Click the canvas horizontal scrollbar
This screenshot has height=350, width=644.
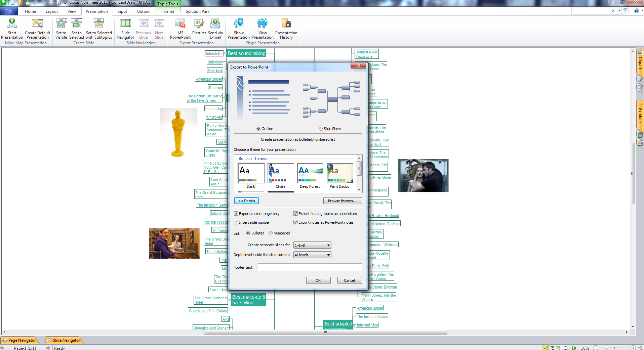point(326,332)
